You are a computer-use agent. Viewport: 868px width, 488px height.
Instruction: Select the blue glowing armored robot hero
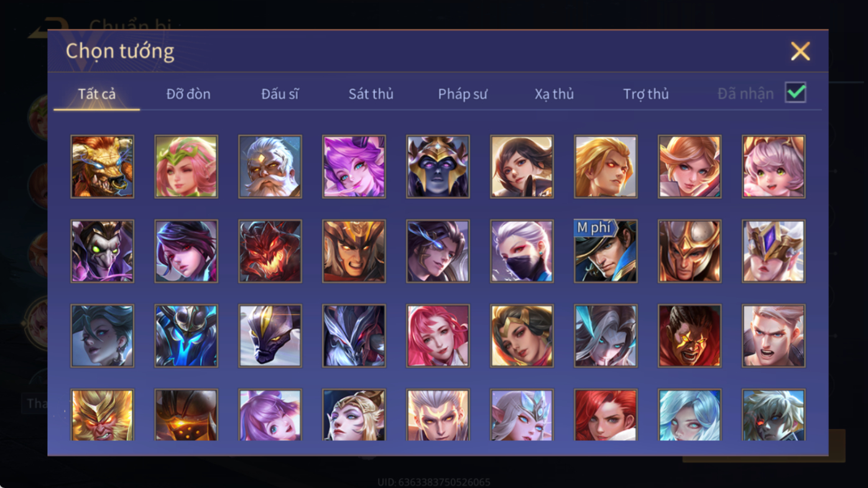[x=187, y=336]
